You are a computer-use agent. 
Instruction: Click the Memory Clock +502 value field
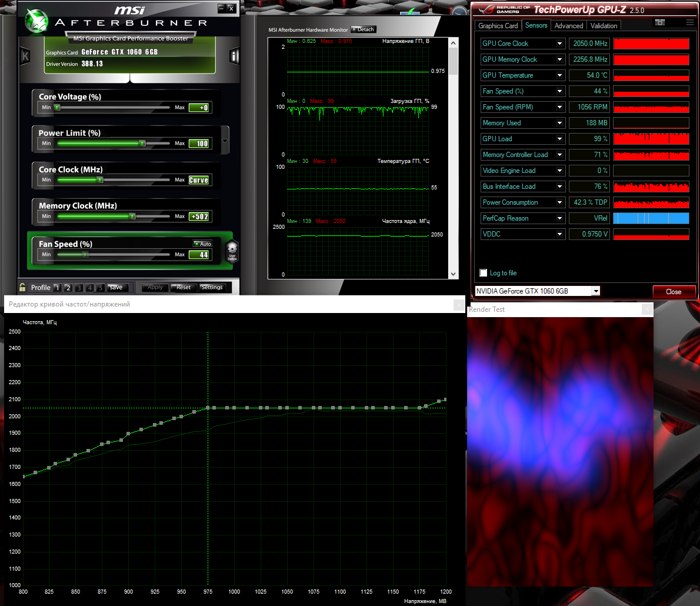(199, 217)
